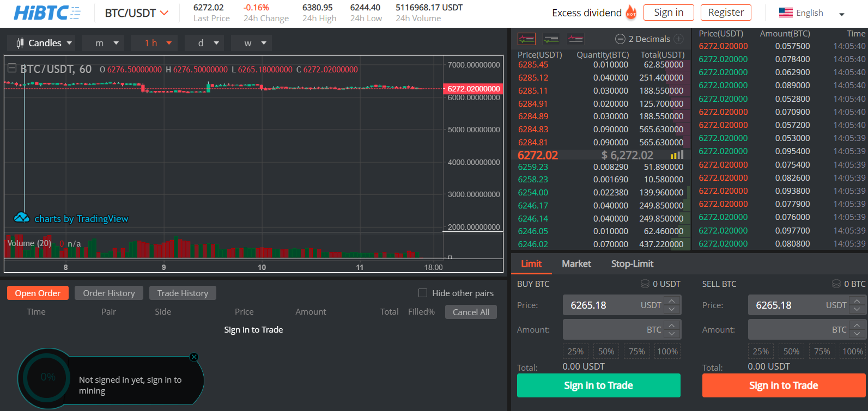This screenshot has height=411, width=868.
Task: Toggle the Hide other pairs checkbox
Action: (x=423, y=293)
